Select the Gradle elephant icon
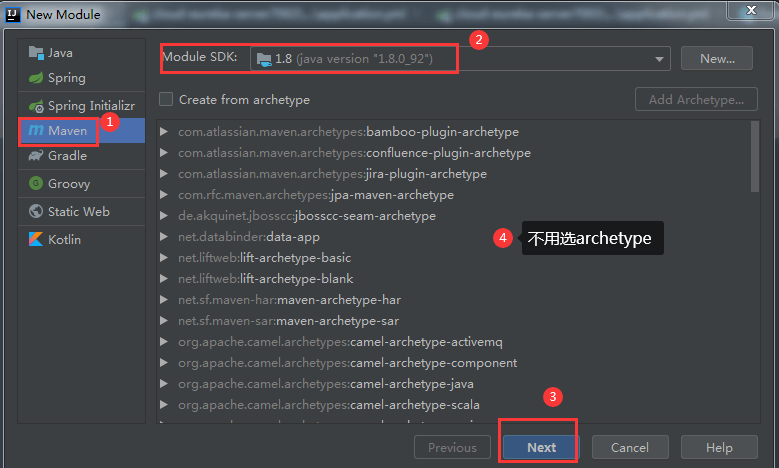 click(36, 156)
